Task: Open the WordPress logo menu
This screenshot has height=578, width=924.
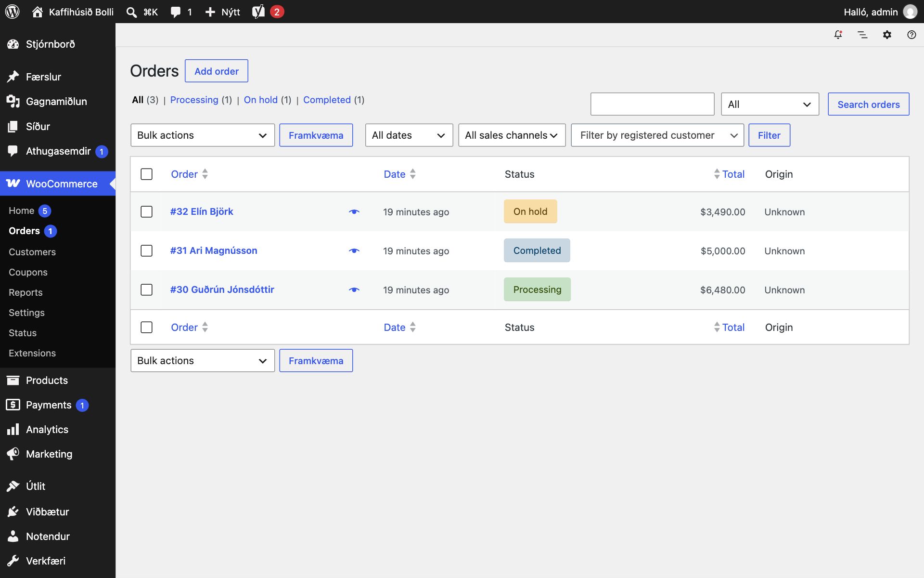Action: pos(13,12)
